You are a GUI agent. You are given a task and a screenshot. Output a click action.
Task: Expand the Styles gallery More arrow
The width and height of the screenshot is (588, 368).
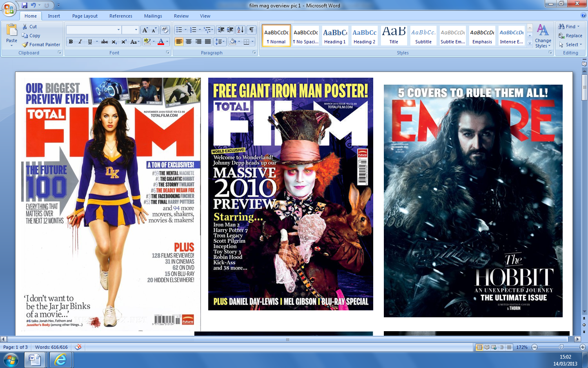click(530, 43)
